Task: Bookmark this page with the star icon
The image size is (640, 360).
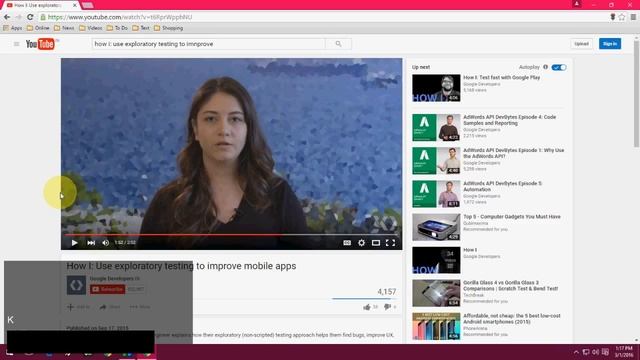Action: 622,17
